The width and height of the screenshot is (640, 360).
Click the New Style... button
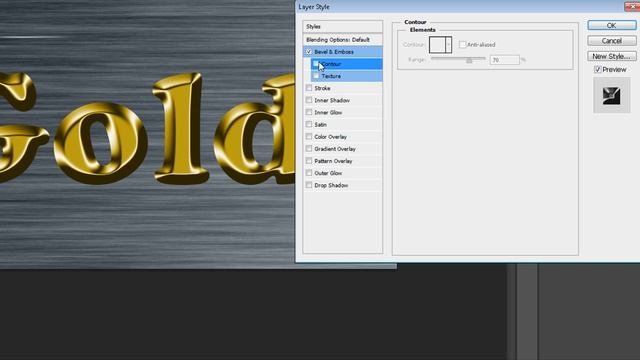coord(611,56)
